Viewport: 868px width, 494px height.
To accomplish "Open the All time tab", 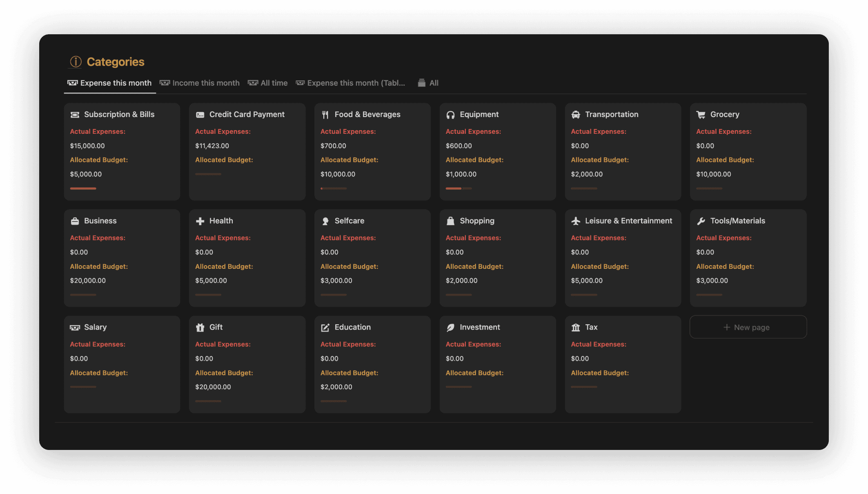I will pyautogui.click(x=268, y=83).
